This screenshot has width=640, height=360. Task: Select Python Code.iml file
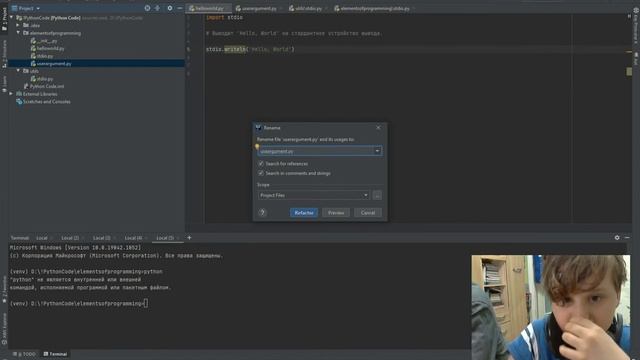[44, 86]
